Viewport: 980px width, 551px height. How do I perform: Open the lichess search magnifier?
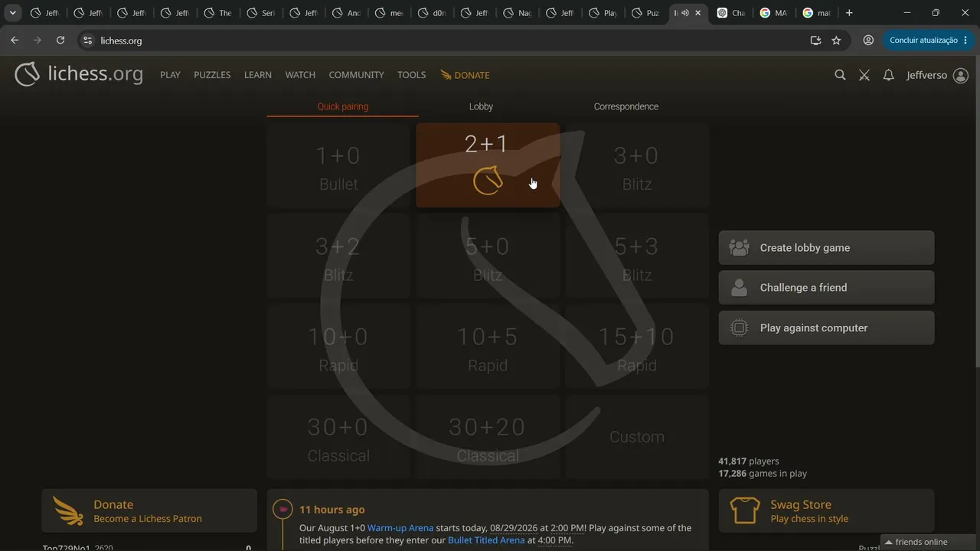click(x=840, y=75)
